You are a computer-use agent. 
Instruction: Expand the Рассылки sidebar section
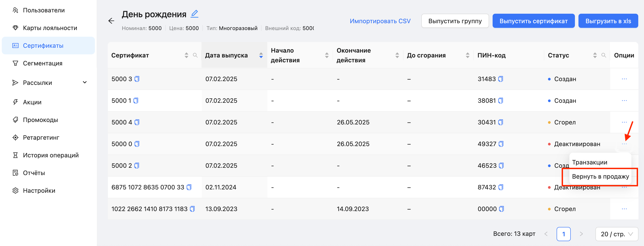[x=85, y=83]
